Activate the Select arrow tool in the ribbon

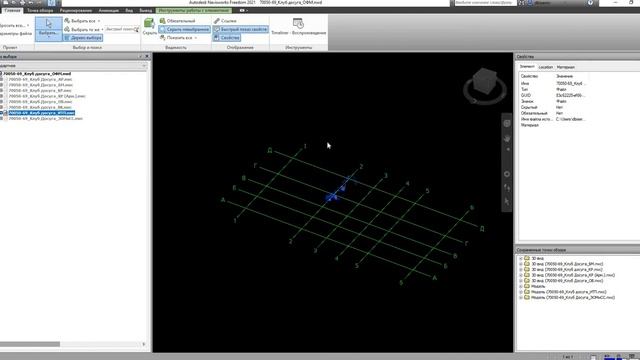(x=49, y=24)
